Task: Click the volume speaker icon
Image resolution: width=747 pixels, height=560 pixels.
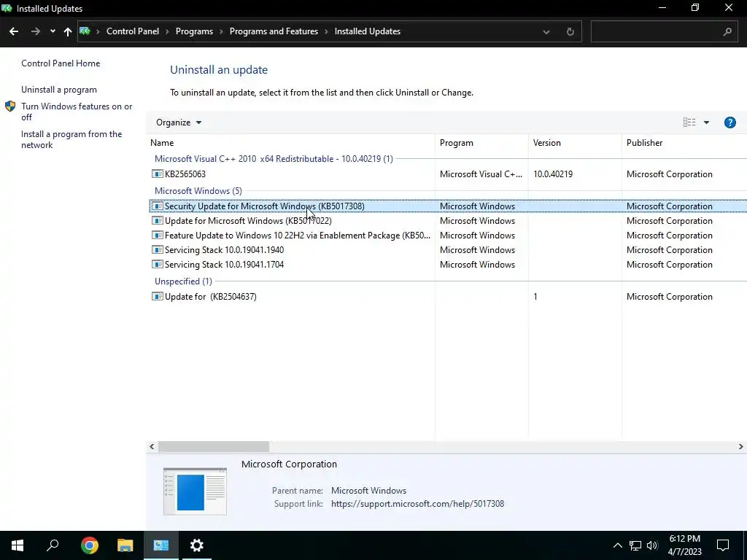Action: pyautogui.click(x=652, y=545)
